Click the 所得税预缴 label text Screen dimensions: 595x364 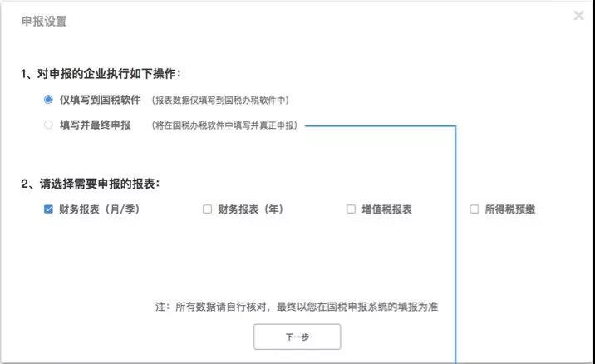510,209
